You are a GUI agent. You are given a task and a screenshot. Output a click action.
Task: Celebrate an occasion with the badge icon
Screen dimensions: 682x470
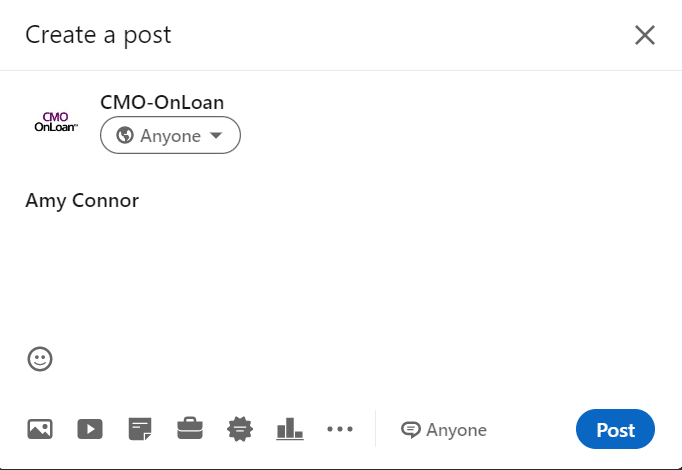[240, 429]
